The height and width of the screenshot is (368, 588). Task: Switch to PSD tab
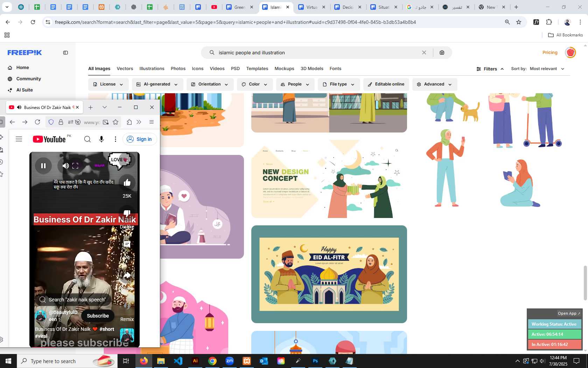point(235,69)
